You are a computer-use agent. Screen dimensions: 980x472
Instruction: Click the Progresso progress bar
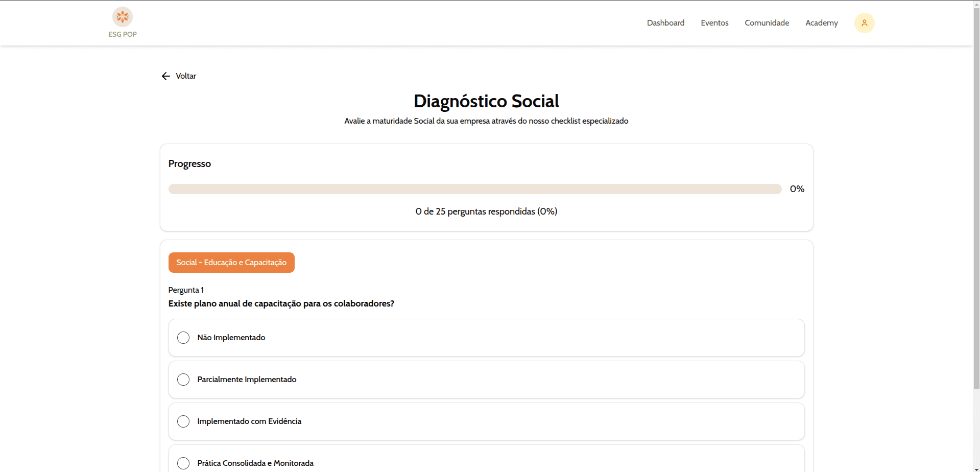[x=474, y=189]
